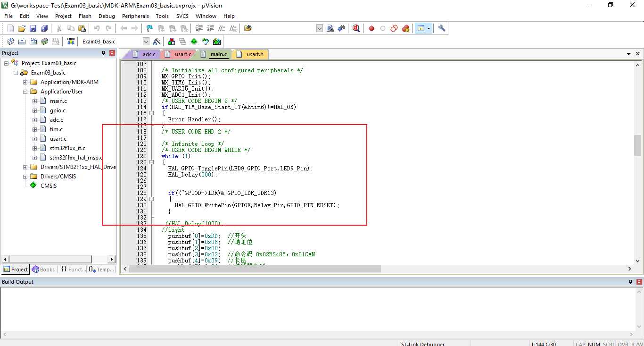Collapse if-block fold at line 129
644x346 pixels.
pos(151,199)
